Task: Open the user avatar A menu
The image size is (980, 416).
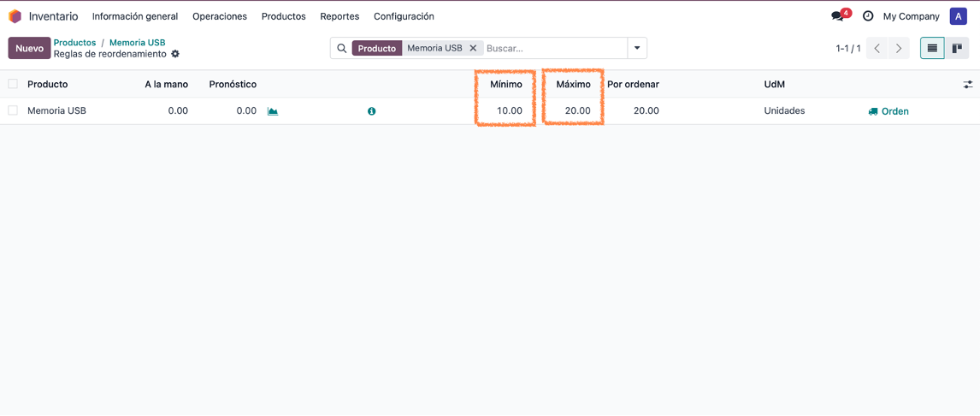Action: (958, 16)
